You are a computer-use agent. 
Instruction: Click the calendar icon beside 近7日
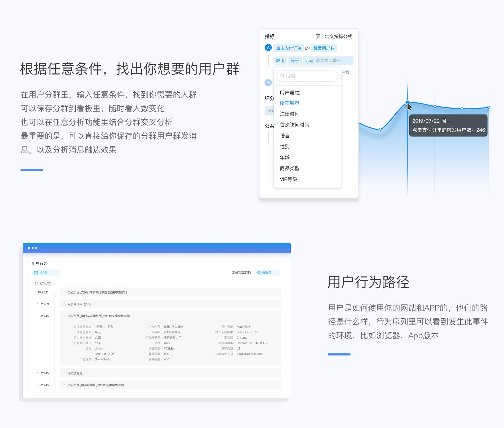(36, 273)
